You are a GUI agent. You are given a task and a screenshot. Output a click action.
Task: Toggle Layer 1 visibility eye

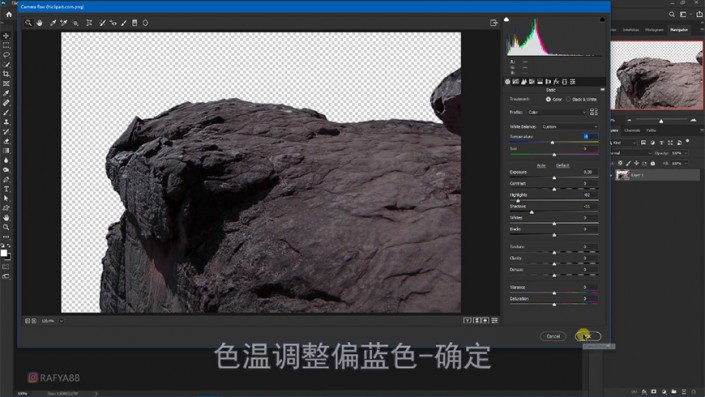(612, 175)
